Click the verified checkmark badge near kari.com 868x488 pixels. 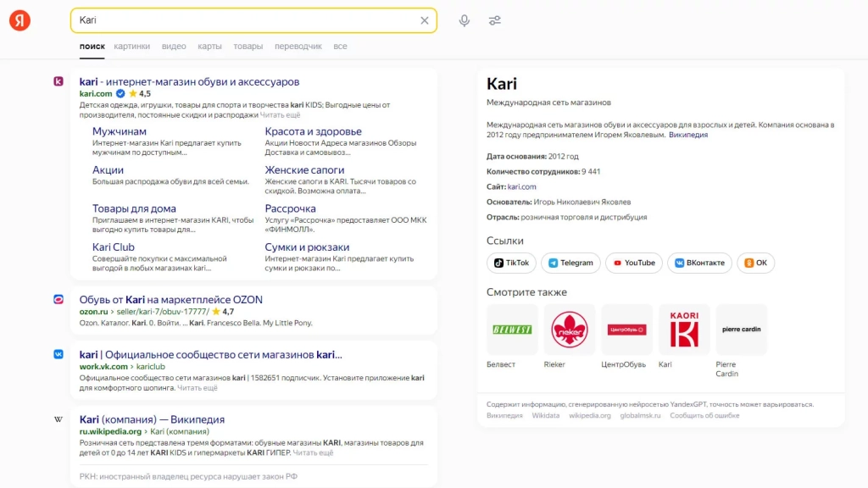(x=120, y=93)
